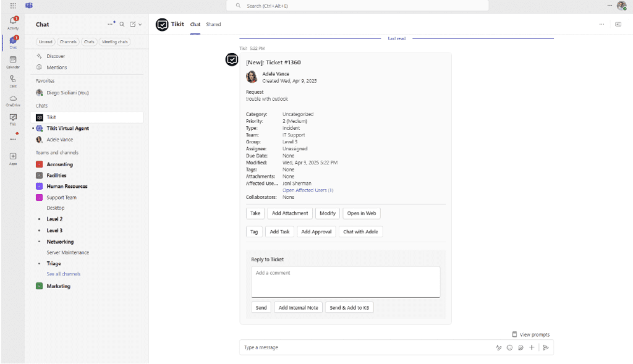Open settings and more ellipsis in top bar
This screenshot has height=364, width=633.
pyautogui.click(x=610, y=6)
